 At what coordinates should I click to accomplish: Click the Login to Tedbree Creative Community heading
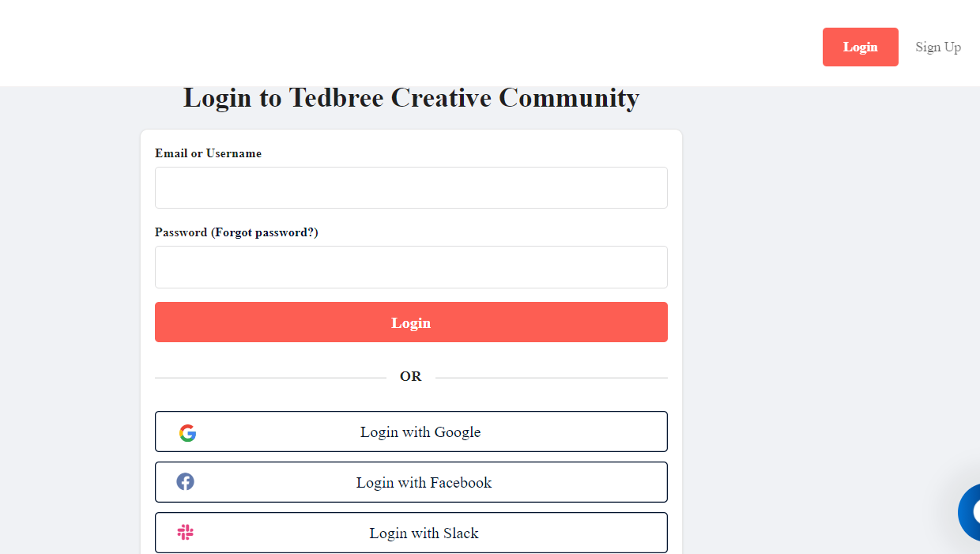click(x=411, y=98)
